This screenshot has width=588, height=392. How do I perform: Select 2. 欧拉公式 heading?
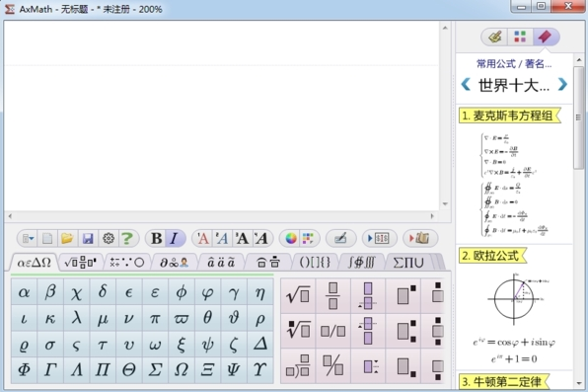tap(492, 256)
